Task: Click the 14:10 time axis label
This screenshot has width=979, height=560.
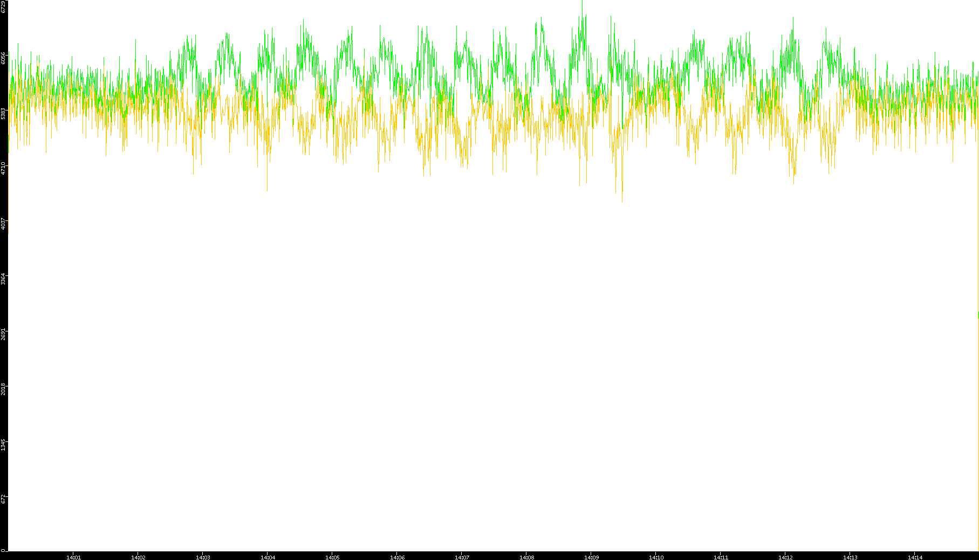Action: [x=656, y=557]
